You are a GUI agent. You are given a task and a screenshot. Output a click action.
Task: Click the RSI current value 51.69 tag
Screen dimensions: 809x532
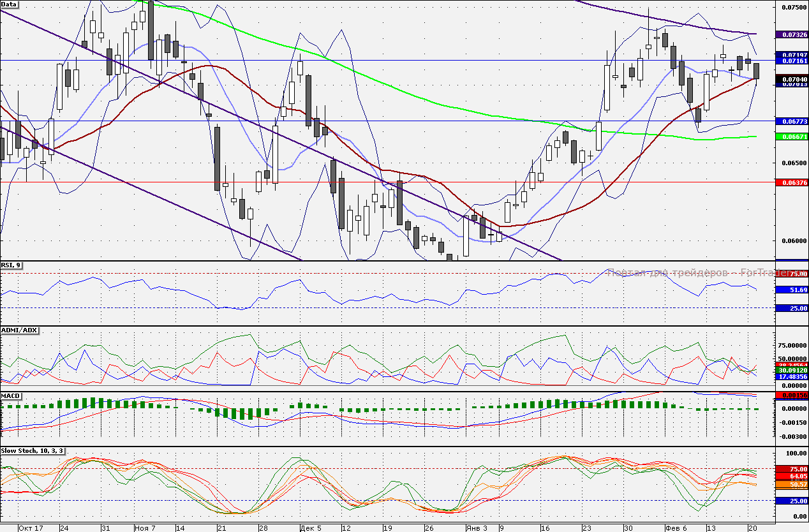(x=792, y=290)
